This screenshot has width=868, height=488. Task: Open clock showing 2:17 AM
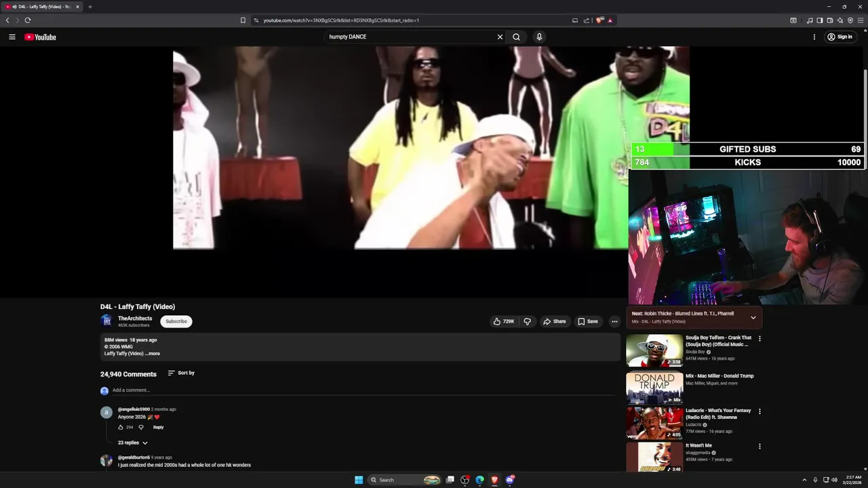pyautogui.click(x=854, y=480)
